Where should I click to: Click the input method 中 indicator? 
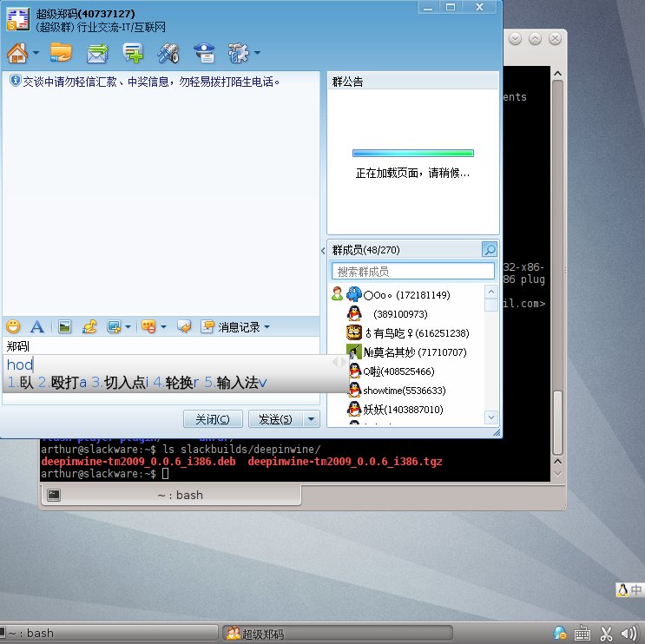tap(636, 590)
